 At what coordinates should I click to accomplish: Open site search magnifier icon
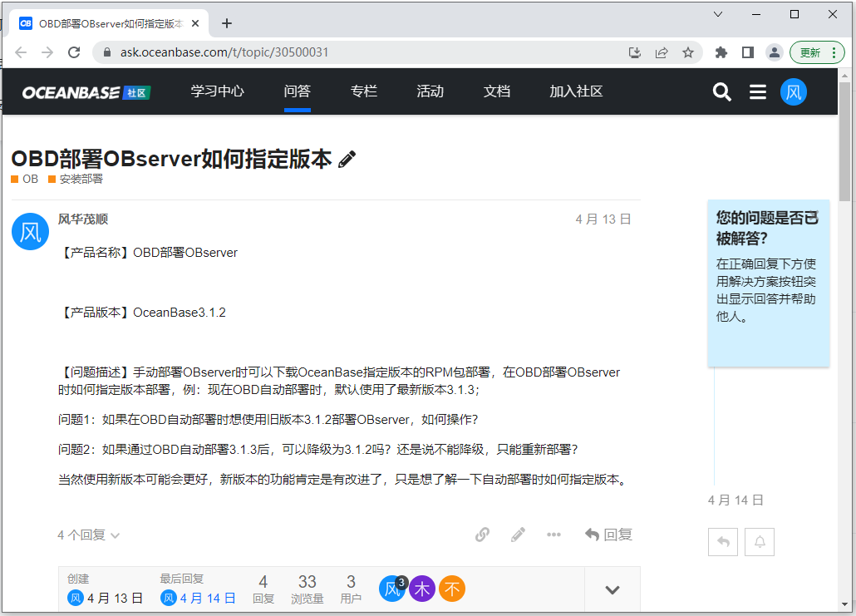click(721, 91)
